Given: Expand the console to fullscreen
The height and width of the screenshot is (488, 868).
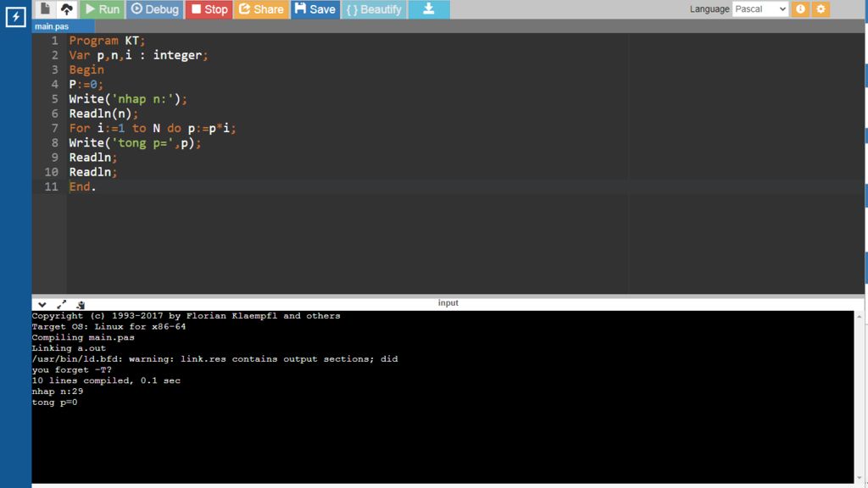Looking at the screenshot, I should pos(61,304).
